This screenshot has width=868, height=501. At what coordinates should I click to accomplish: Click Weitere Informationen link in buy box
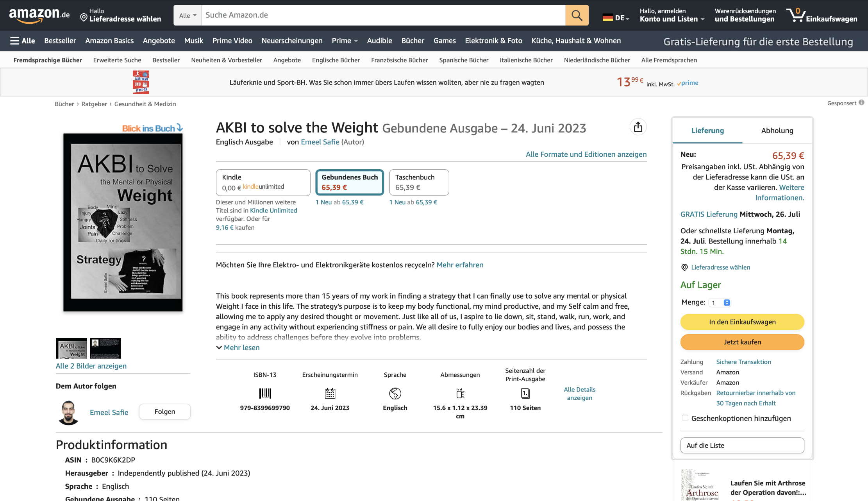coord(779,193)
